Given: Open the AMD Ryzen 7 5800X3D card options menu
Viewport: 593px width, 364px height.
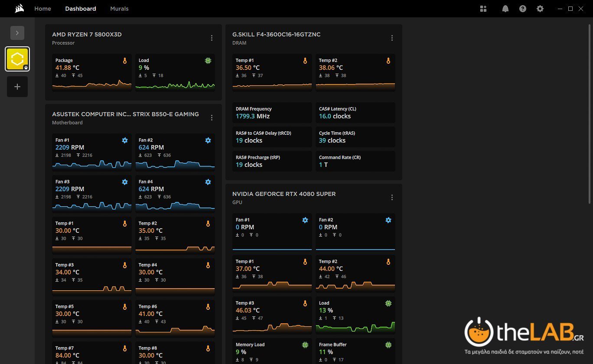Looking at the screenshot, I should coord(212,38).
